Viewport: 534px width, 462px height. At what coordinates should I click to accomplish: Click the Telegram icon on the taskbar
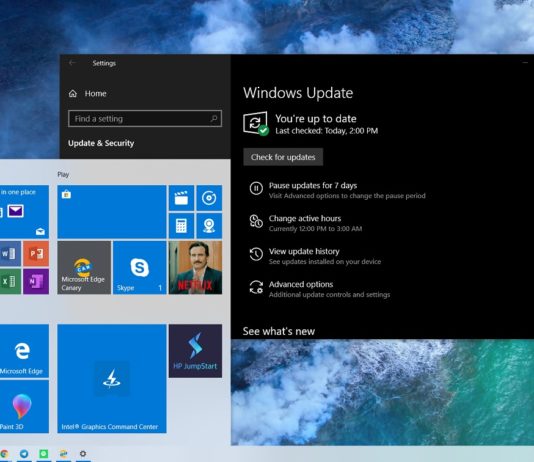pyautogui.click(x=24, y=453)
